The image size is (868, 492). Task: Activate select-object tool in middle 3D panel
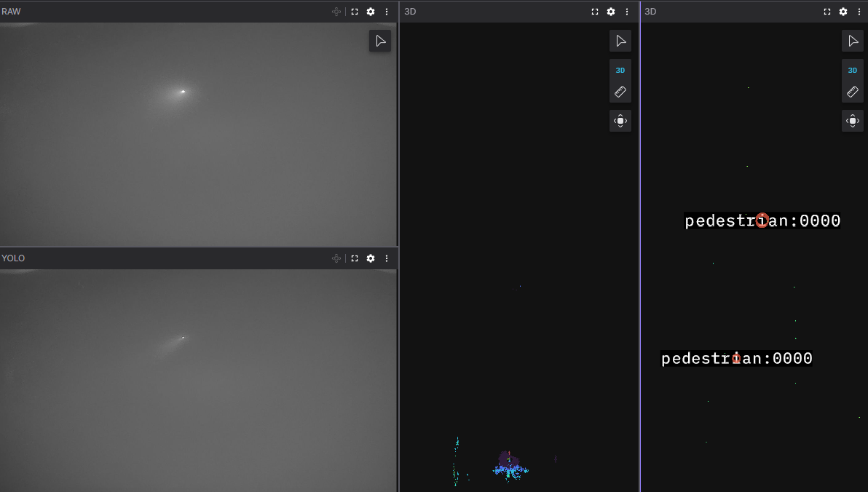(x=620, y=41)
